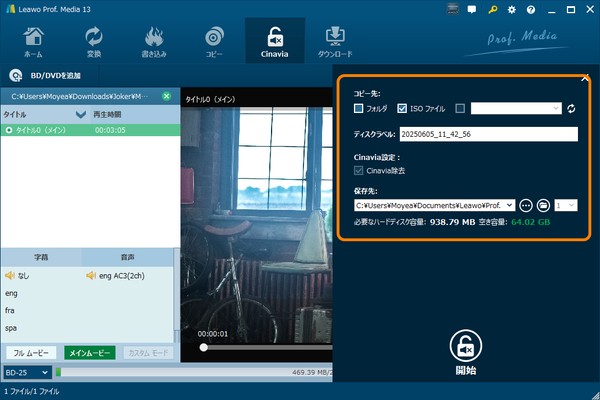
Task: Choose カスタム モード (Custom Mode)
Action: (148, 353)
